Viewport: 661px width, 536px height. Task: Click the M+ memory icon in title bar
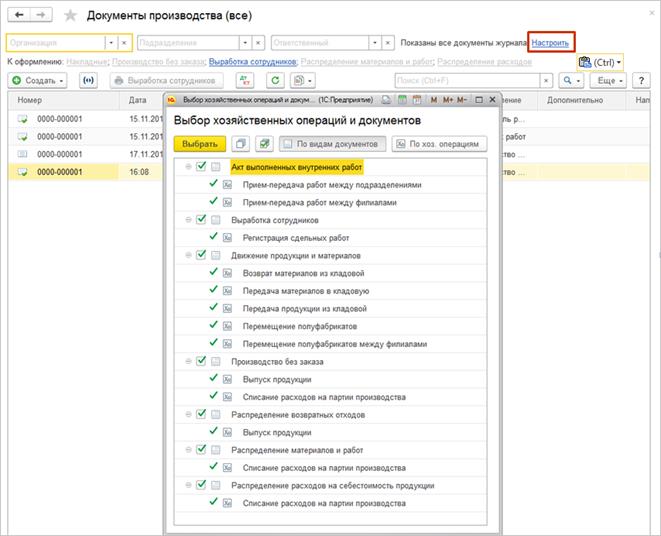(x=447, y=100)
